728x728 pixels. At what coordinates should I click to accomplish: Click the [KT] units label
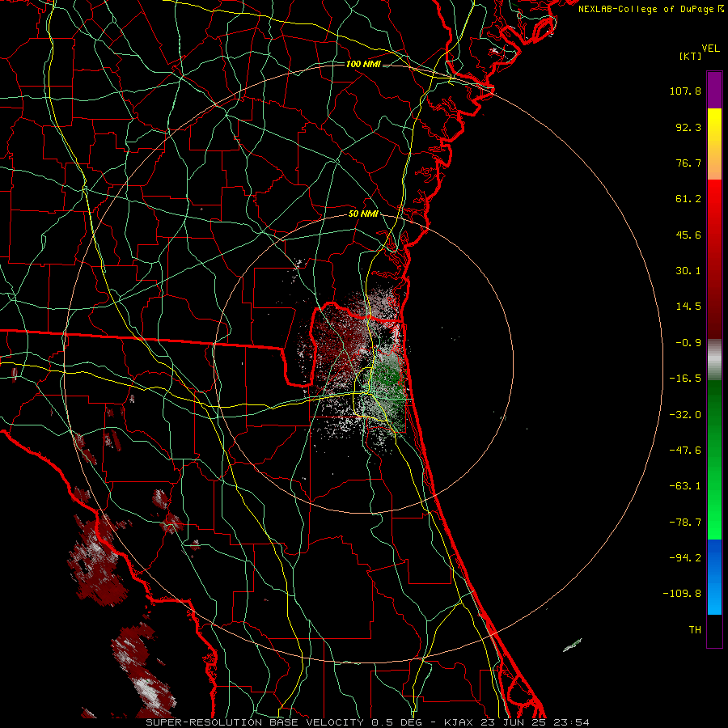691,56
